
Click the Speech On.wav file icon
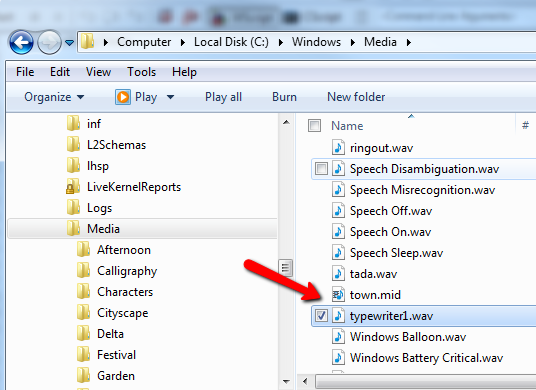[x=338, y=232]
